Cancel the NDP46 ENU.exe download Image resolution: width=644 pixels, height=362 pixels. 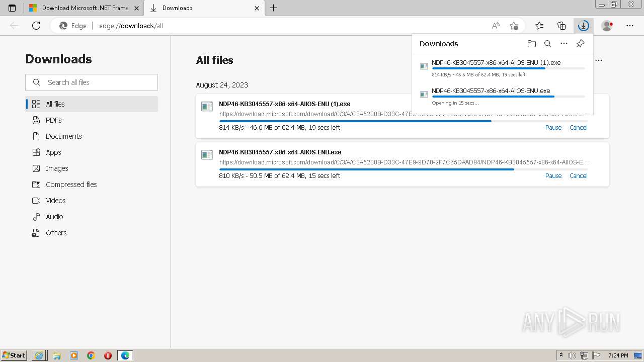(579, 176)
